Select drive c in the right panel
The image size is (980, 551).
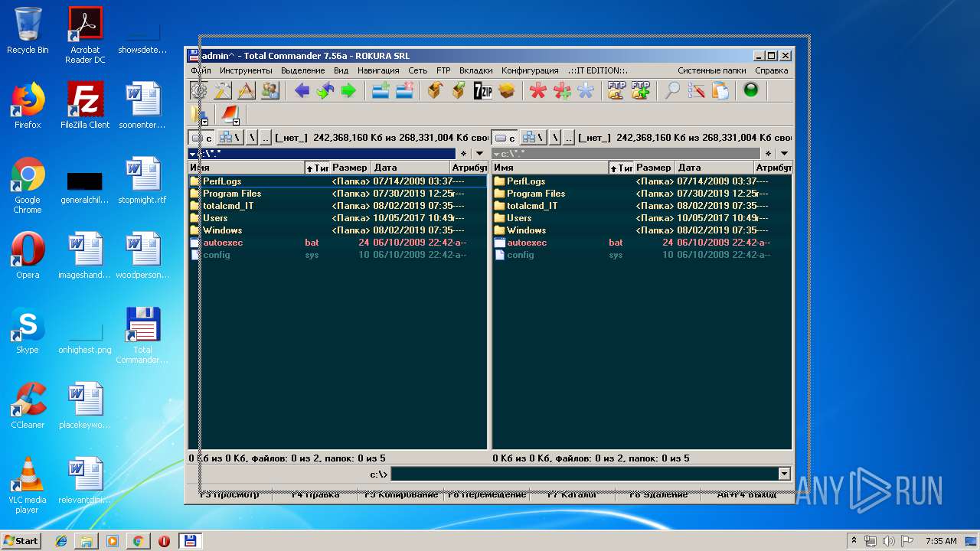pos(506,138)
